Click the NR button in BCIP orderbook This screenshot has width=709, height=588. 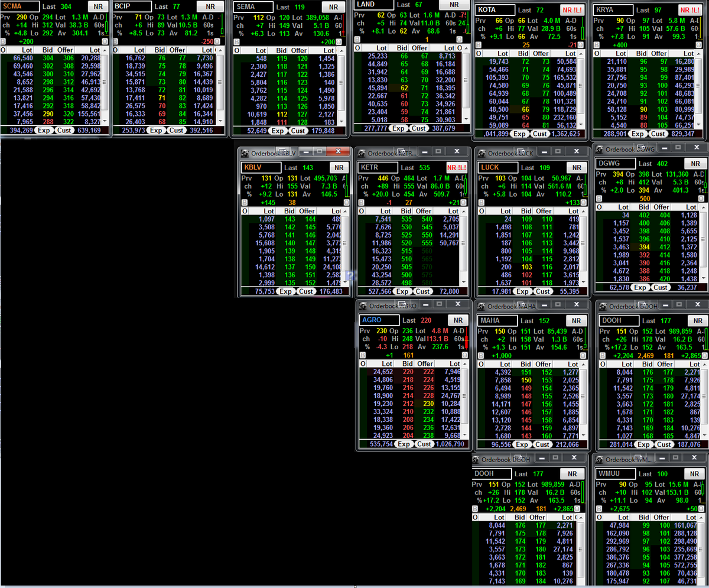[x=210, y=7]
